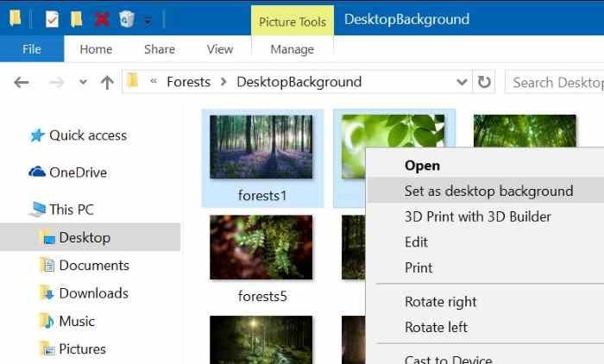Screen dimensions: 604x364
Task: Open the File tab
Action: (x=32, y=49)
